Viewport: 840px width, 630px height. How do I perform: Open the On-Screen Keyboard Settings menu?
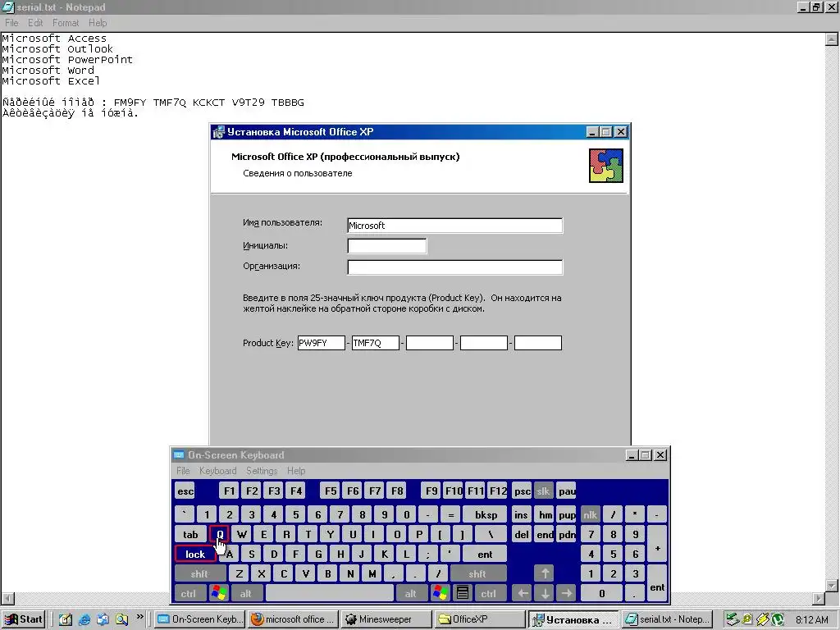tap(262, 471)
